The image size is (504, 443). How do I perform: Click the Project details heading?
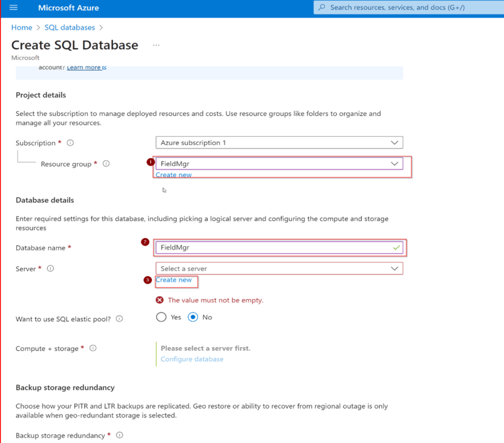point(41,95)
